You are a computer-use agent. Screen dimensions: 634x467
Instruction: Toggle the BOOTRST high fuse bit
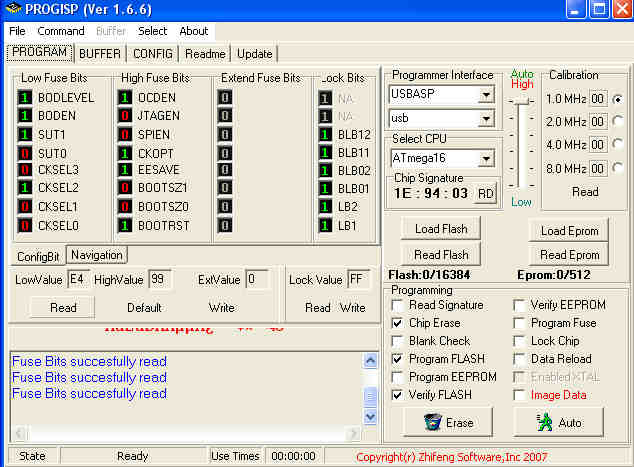(x=125, y=225)
